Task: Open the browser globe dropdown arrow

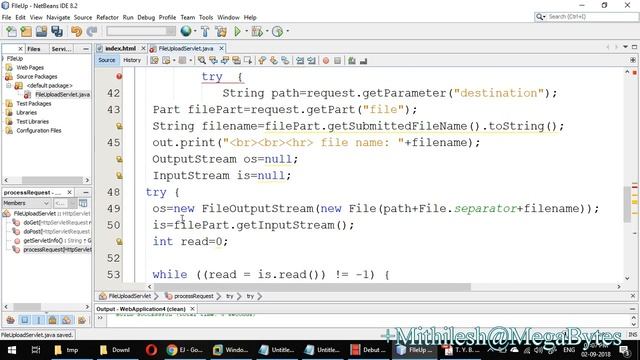Action: tap(195, 31)
